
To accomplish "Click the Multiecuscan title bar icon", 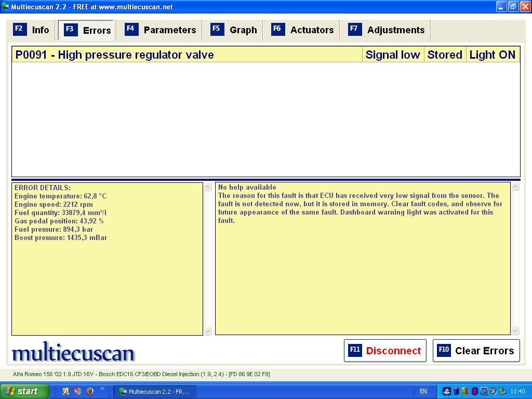I will (x=5, y=6).
